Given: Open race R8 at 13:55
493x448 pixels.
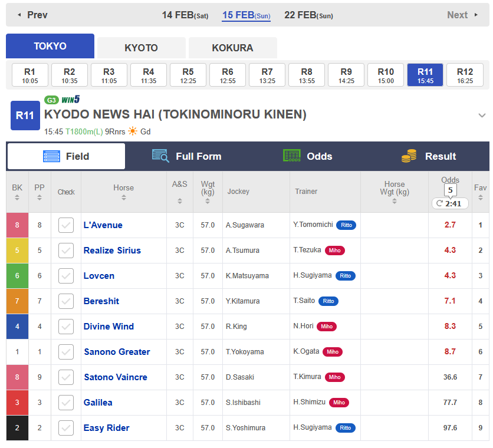Looking at the screenshot, I should (307, 75).
